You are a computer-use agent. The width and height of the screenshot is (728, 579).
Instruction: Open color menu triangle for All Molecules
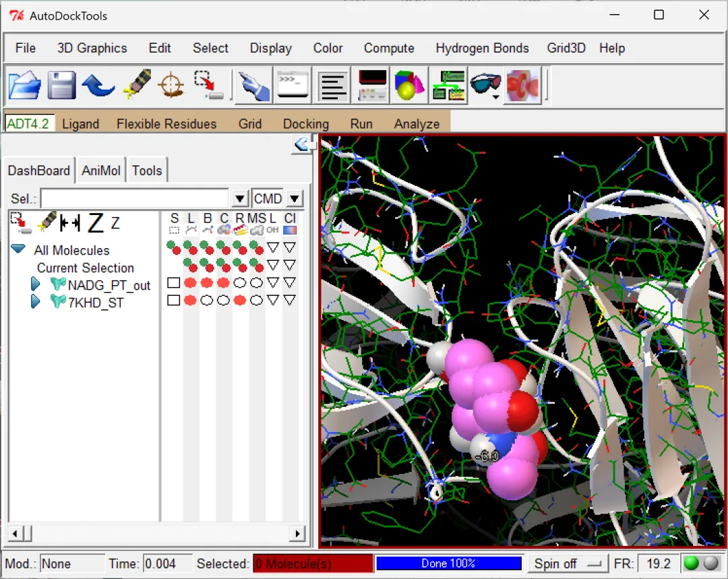click(290, 247)
